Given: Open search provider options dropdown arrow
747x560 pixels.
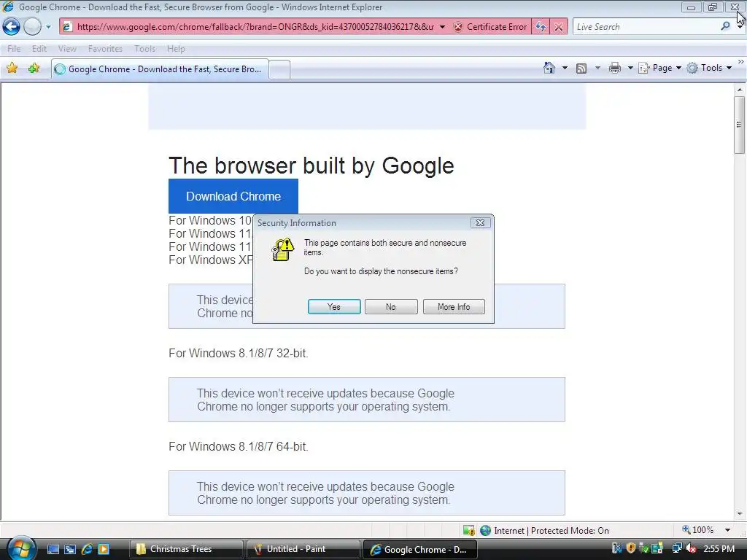Looking at the screenshot, I should (740, 27).
